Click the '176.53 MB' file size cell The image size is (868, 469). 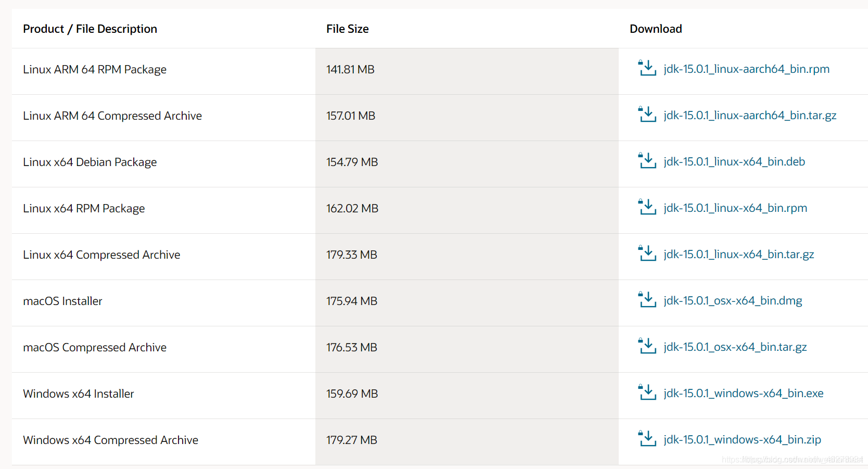[467, 349]
